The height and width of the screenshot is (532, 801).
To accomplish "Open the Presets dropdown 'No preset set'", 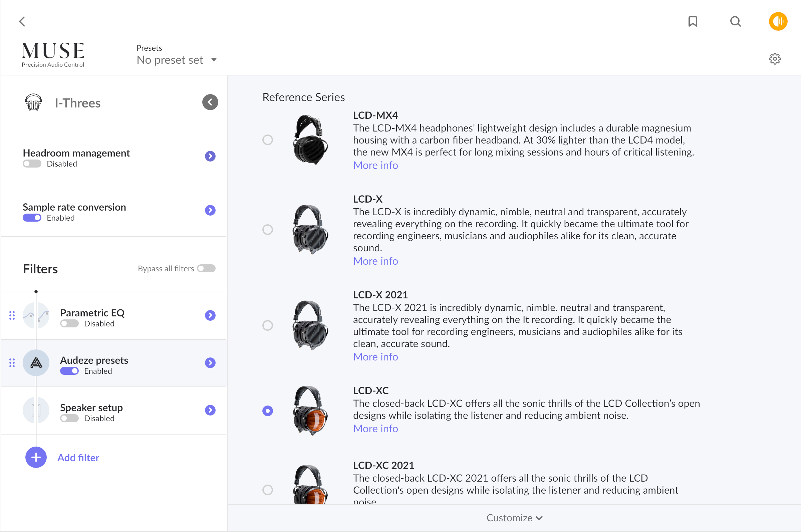I will click(x=177, y=60).
